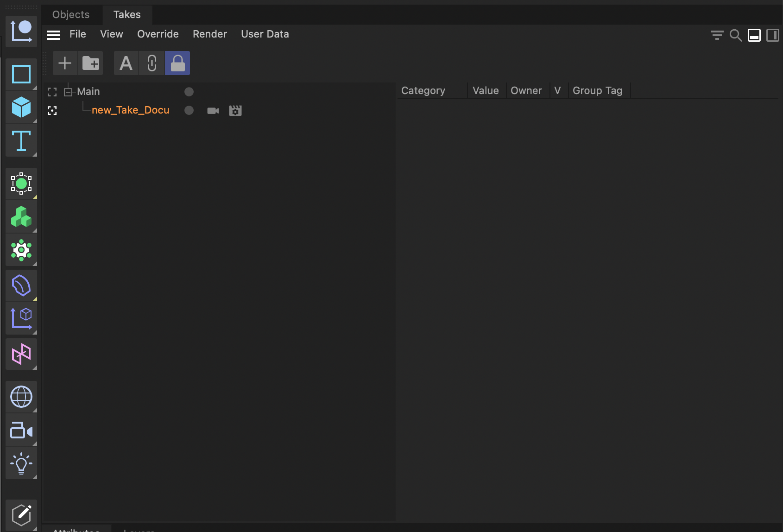
Task: Click the New Take plus icon
Action: 64,63
